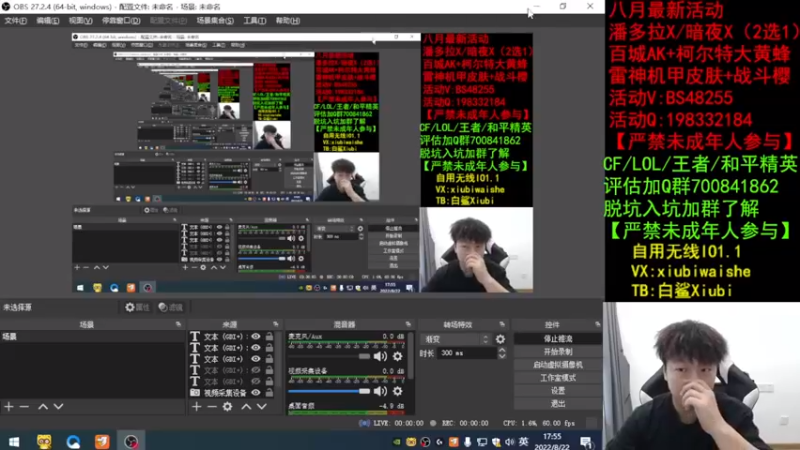Toggle lock on first 文本 (GDI+) source
Viewport: 800px width, 450px height.
coord(269,337)
